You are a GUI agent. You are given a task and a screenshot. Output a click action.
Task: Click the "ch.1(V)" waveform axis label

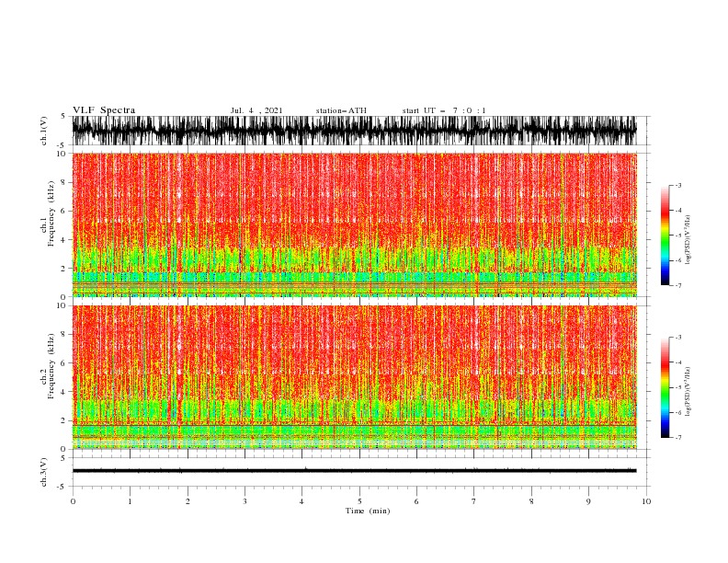click(x=44, y=131)
